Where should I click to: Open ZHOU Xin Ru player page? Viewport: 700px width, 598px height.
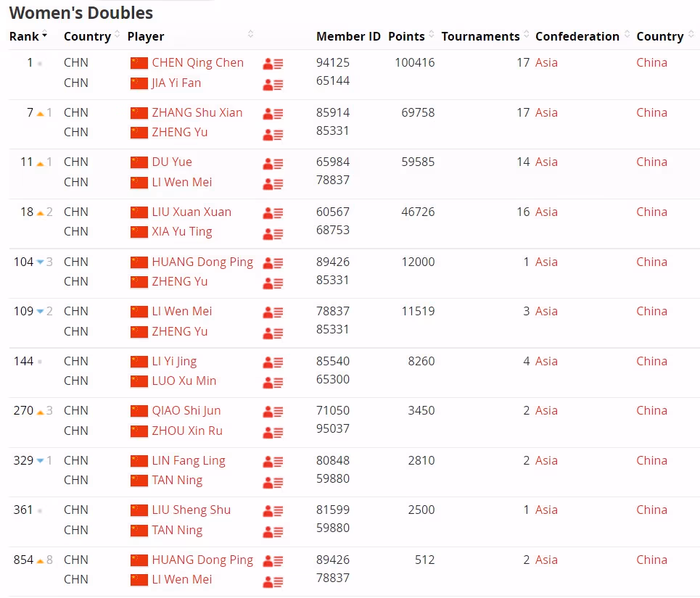pyautogui.click(x=187, y=431)
